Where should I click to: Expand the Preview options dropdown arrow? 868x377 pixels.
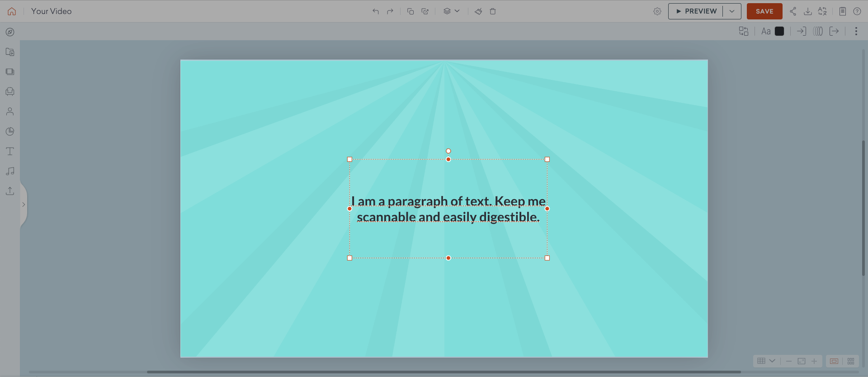coord(732,11)
